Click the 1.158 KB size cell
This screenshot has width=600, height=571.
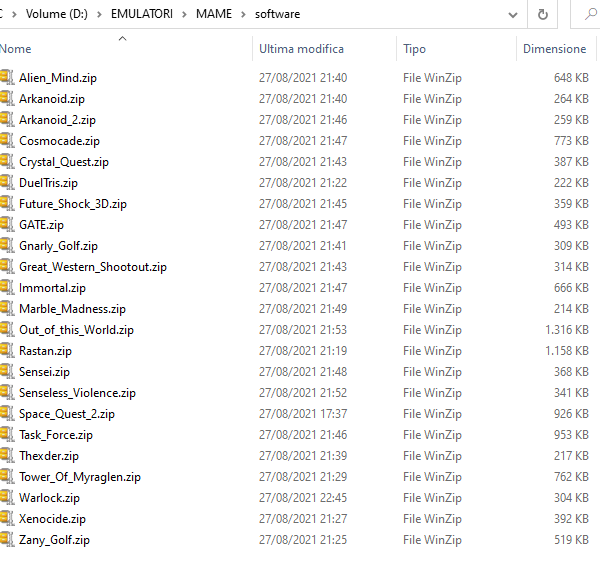click(x=567, y=351)
